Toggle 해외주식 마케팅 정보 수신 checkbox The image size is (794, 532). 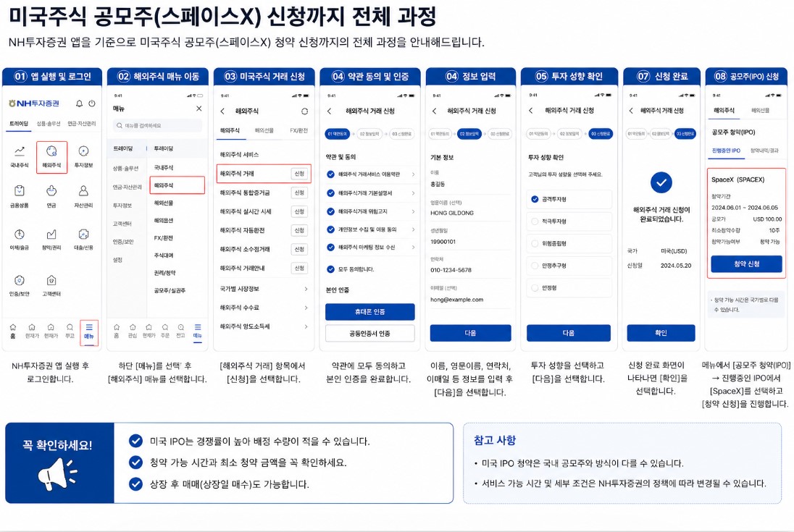pos(330,248)
